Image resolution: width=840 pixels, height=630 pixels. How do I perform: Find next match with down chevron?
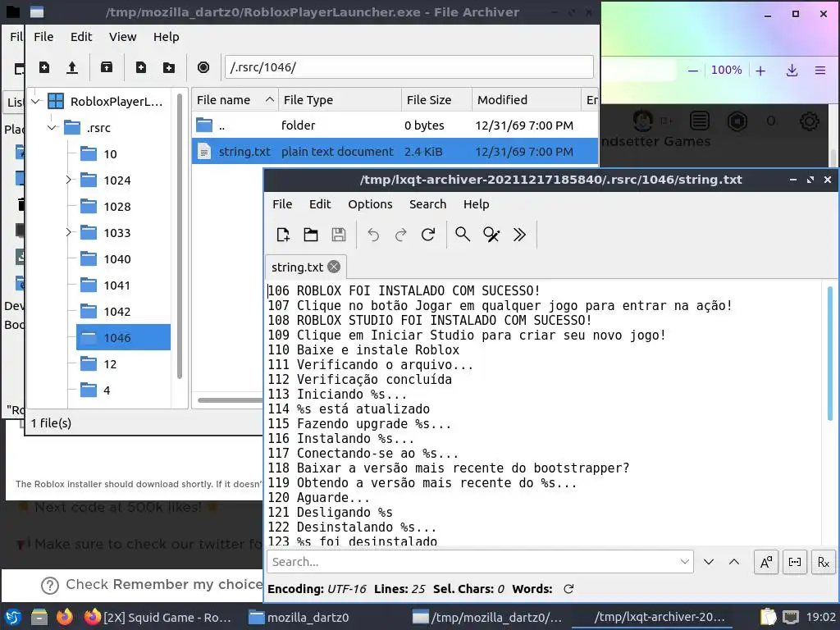[x=708, y=562]
